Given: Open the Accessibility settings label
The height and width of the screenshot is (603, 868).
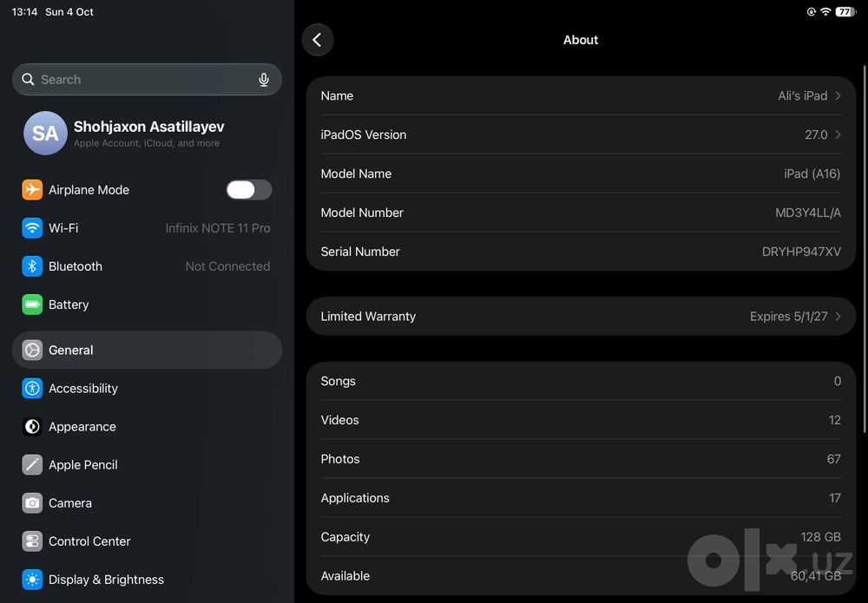Looking at the screenshot, I should (x=83, y=389).
